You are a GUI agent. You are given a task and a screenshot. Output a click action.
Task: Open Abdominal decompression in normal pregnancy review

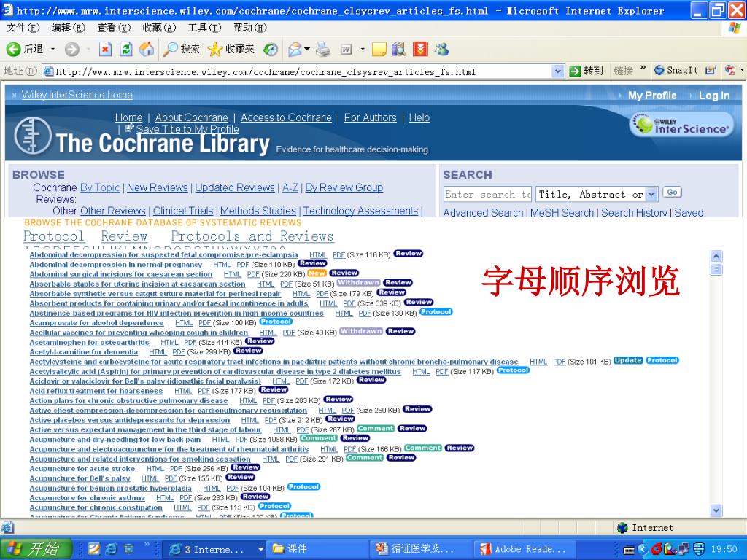[116, 264]
